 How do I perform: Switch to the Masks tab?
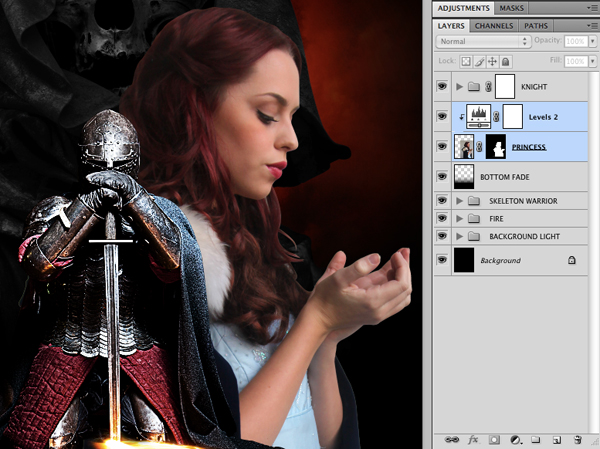coord(511,8)
